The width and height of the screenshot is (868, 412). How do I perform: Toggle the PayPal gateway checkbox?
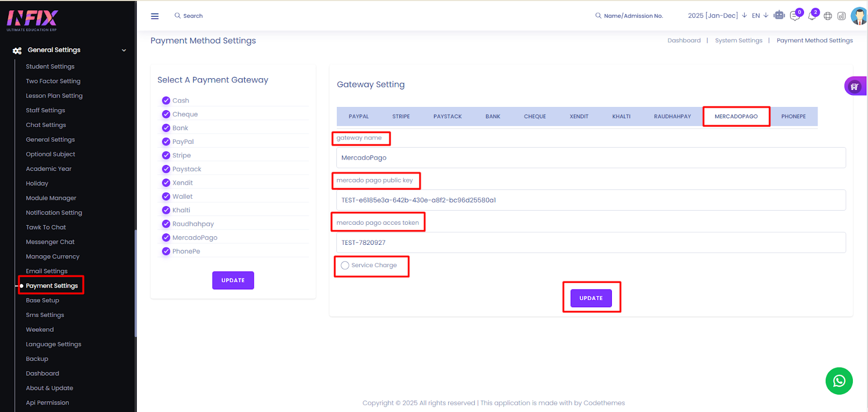[166, 142]
